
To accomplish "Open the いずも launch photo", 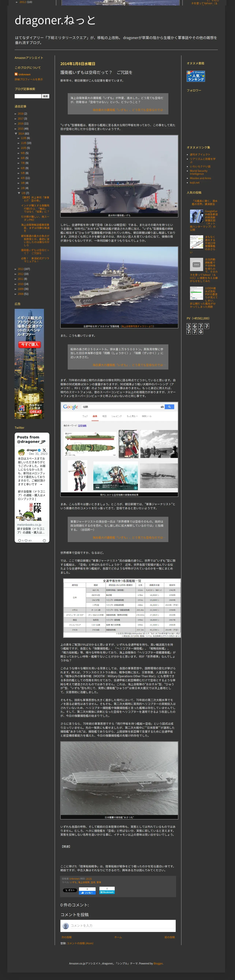I will [x=119, y=174].
